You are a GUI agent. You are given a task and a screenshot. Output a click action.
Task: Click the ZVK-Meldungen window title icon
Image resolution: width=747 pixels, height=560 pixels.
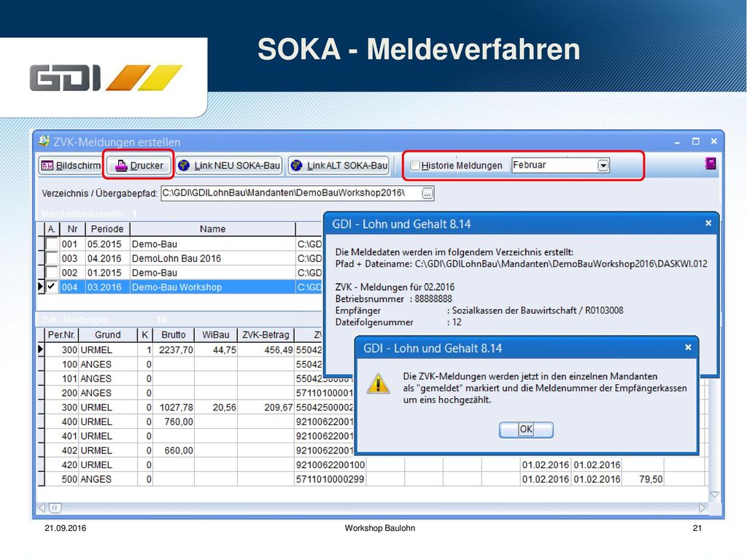(x=44, y=141)
